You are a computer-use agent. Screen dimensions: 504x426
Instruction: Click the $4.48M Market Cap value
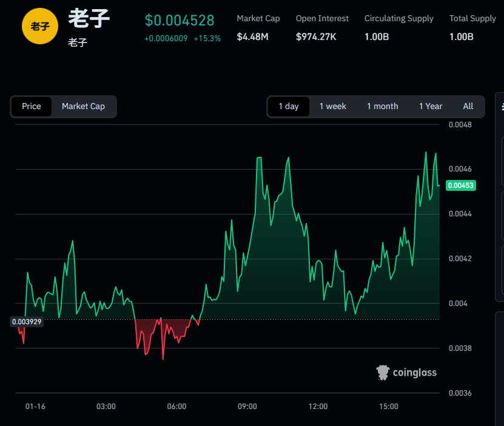click(253, 37)
